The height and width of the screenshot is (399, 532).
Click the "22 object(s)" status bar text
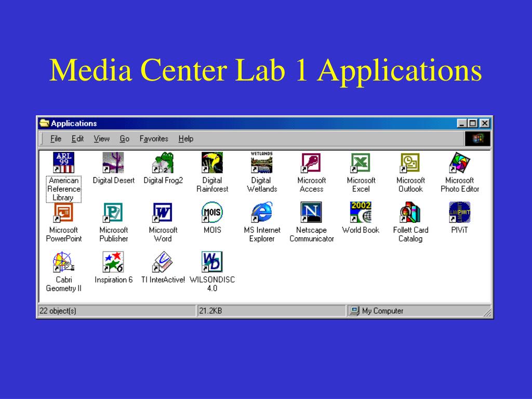pyautogui.click(x=58, y=311)
